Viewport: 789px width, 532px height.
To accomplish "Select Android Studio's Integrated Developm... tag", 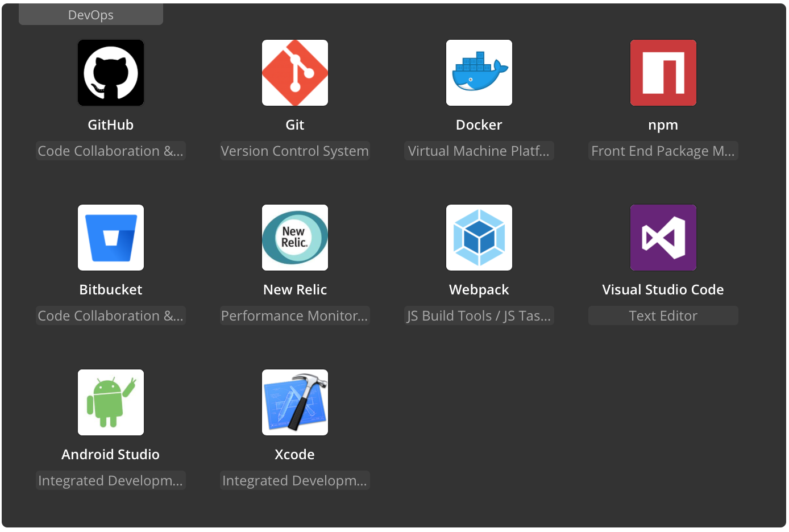I will 111,480.
